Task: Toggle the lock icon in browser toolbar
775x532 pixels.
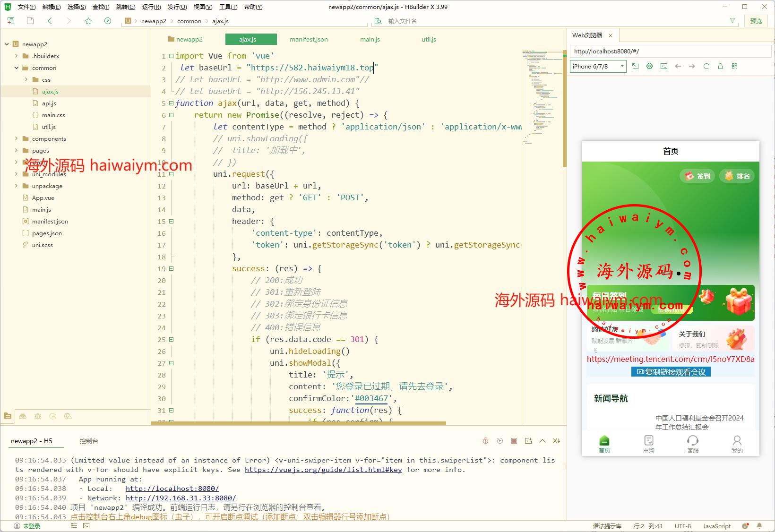Action: pyautogui.click(x=720, y=66)
